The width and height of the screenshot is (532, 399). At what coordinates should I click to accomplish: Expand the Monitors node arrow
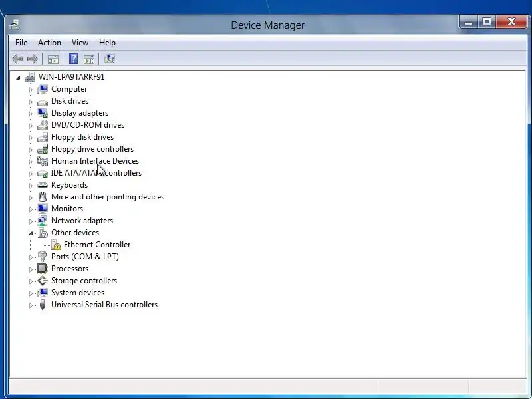31,209
